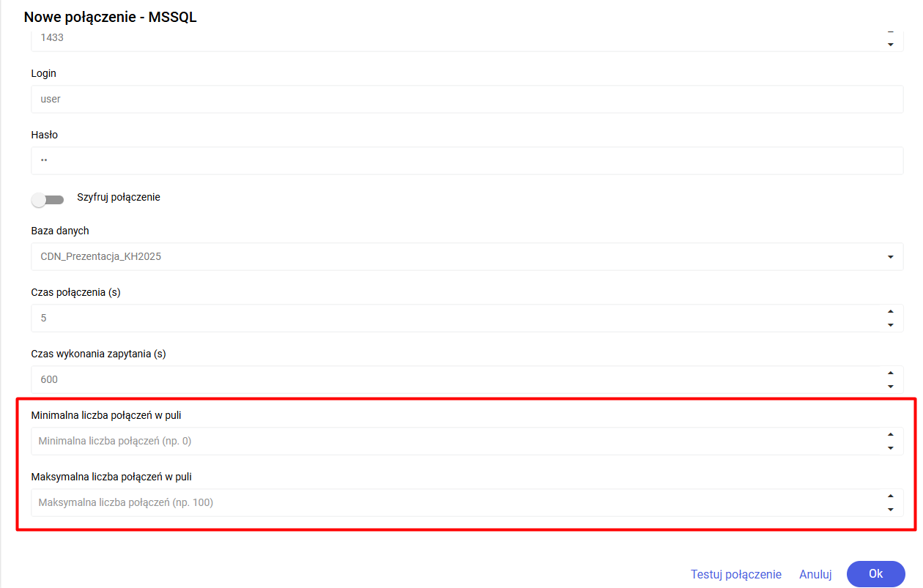Click the Minimalna liczba połączeń field
This screenshot has height=588, width=923.
[467, 442]
